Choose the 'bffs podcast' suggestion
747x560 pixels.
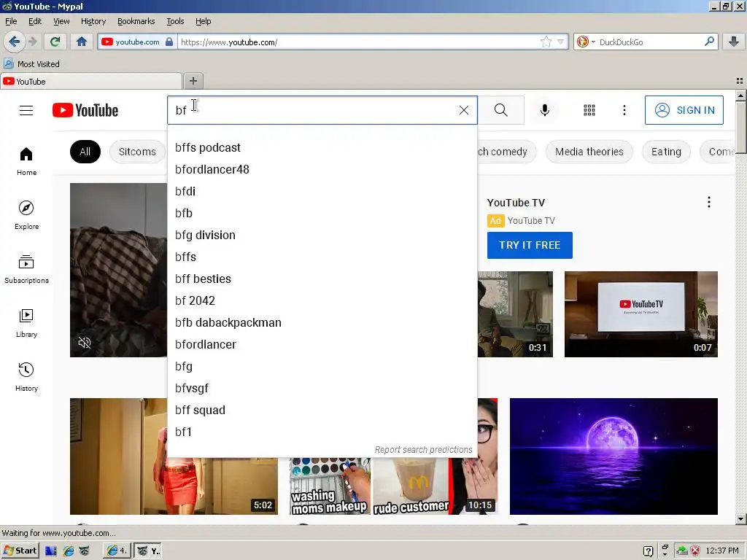point(322,147)
